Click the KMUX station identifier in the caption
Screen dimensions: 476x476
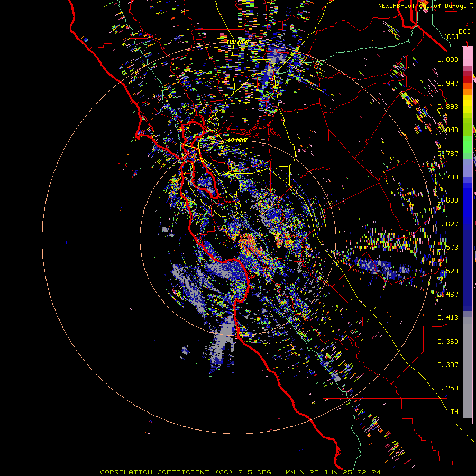click(296, 472)
